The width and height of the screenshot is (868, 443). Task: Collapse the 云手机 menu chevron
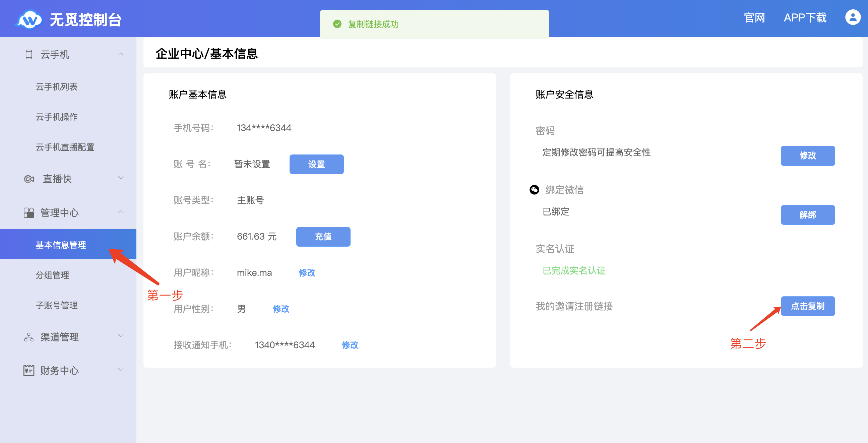click(121, 54)
